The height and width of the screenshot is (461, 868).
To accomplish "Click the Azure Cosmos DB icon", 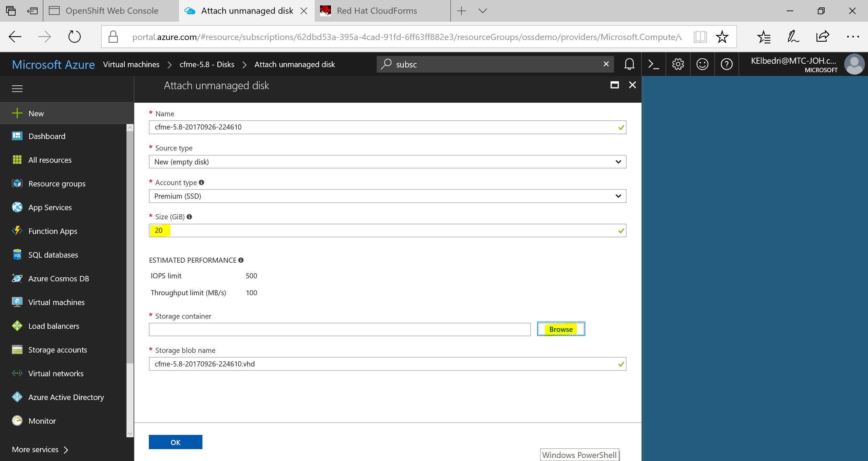I will click(x=17, y=278).
